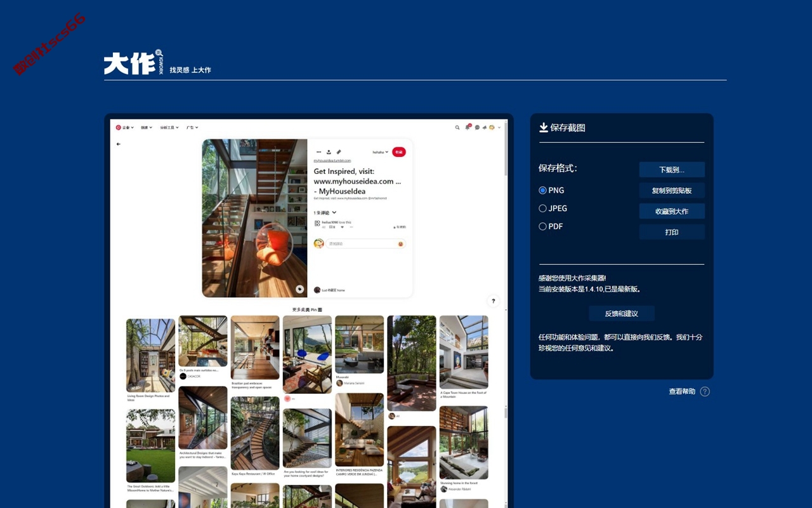The height and width of the screenshot is (508, 812).
Task: Open the myhouseidea.tumblr.com source link
Action: 332,161
